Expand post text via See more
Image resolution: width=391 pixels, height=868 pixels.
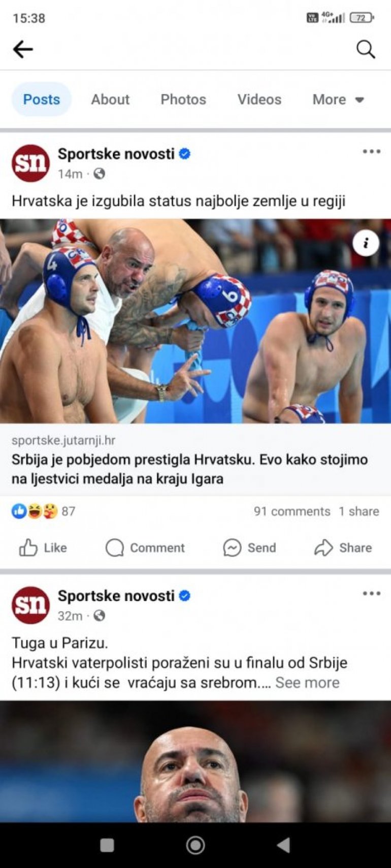pyautogui.click(x=307, y=683)
